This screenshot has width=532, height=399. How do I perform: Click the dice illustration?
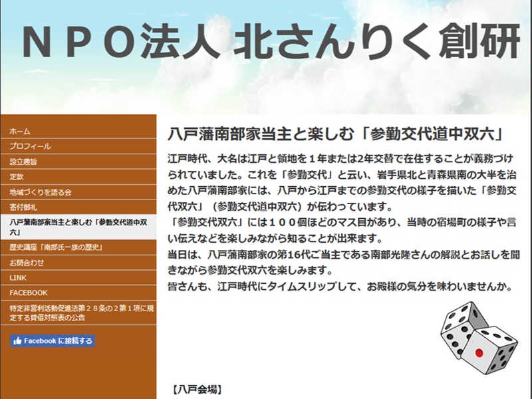479,338
